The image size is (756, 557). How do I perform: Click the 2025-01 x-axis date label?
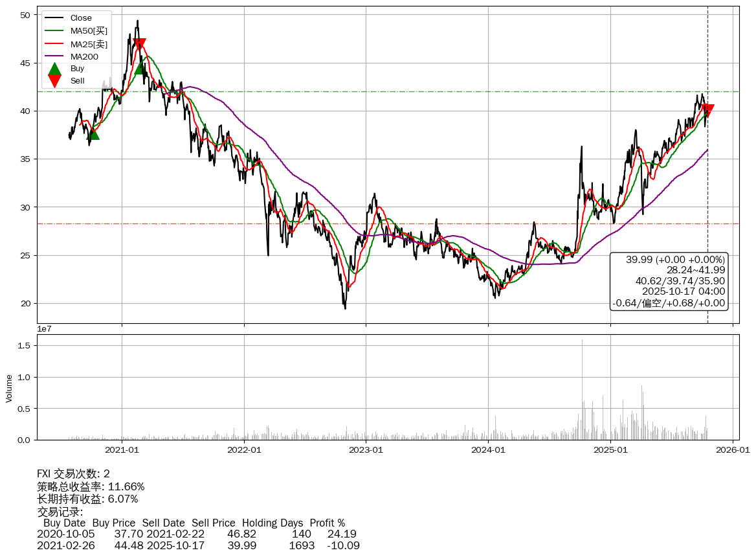point(610,449)
